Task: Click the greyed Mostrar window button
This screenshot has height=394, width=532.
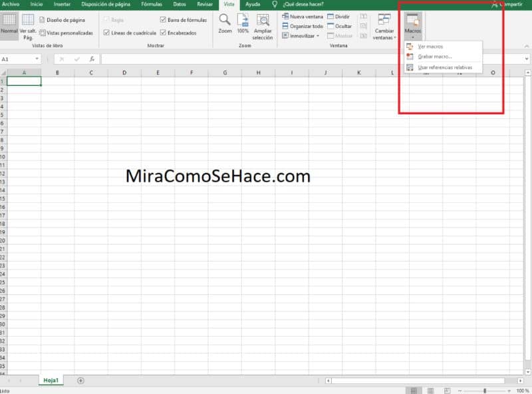Action: 340,36
